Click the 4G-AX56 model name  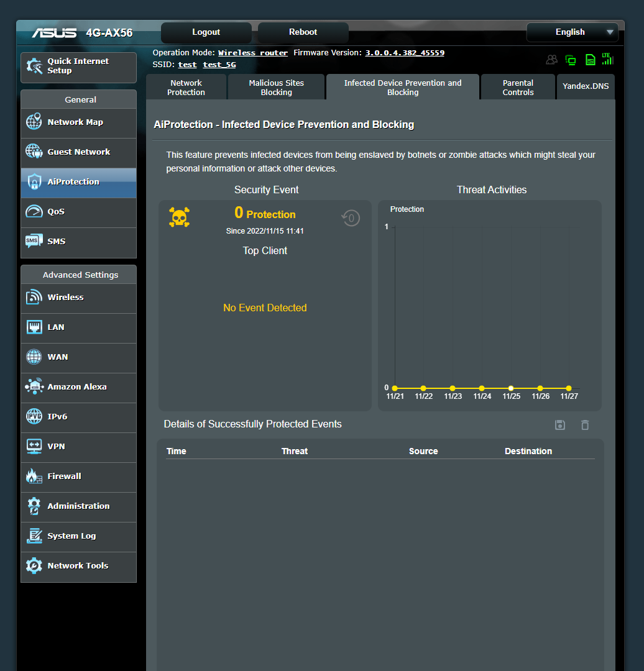point(109,33)
